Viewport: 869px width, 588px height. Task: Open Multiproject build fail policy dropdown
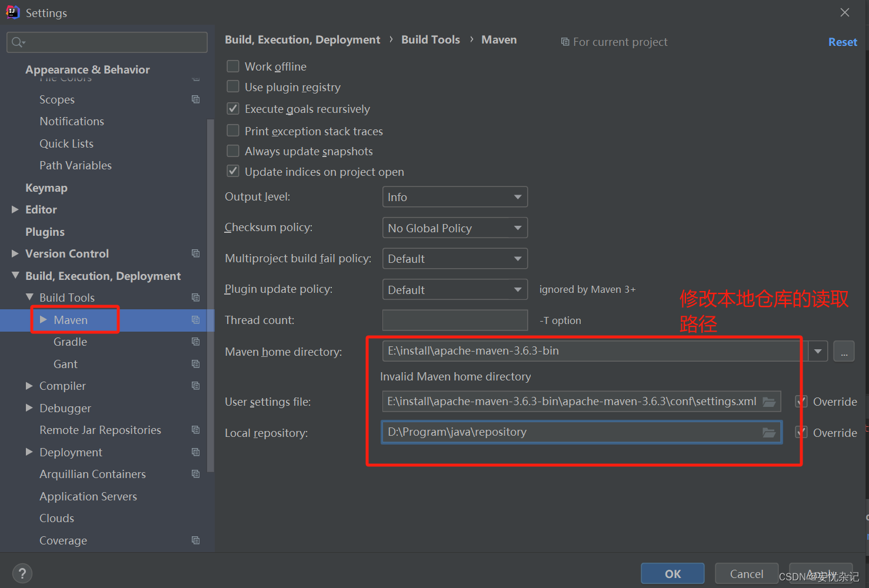click(x=455, y=259)
